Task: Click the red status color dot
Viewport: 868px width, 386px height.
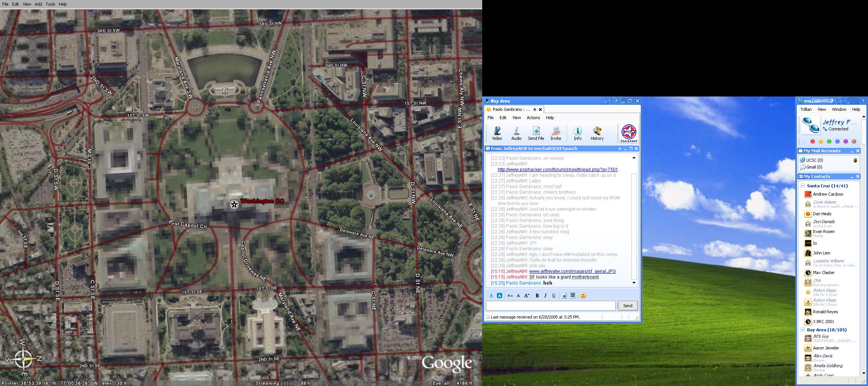Action: pos(813,141)
